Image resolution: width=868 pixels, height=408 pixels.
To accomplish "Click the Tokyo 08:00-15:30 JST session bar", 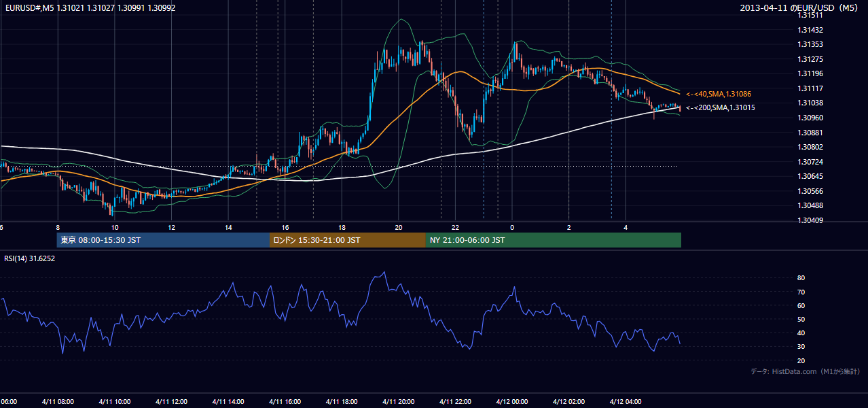I will point(163,240).
